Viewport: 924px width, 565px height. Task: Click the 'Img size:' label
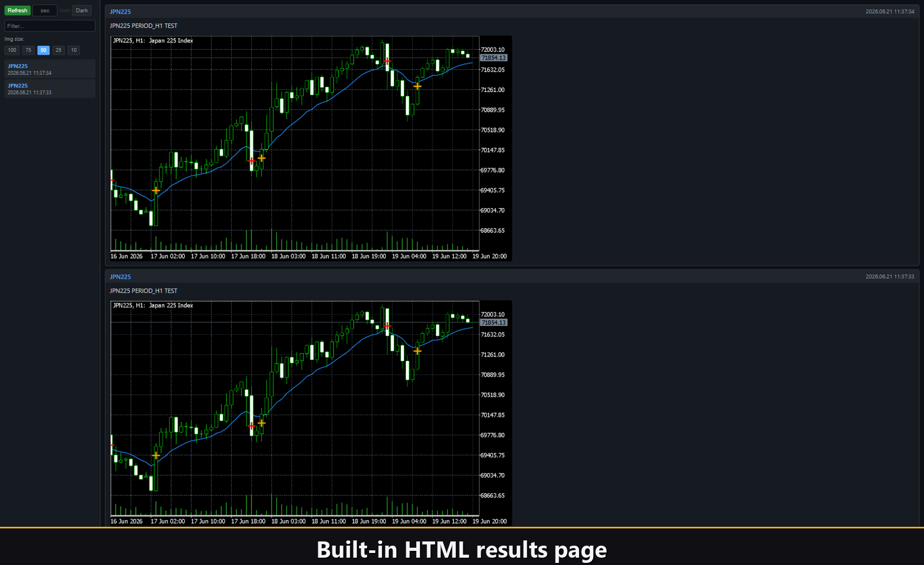(x=14, y=39)
